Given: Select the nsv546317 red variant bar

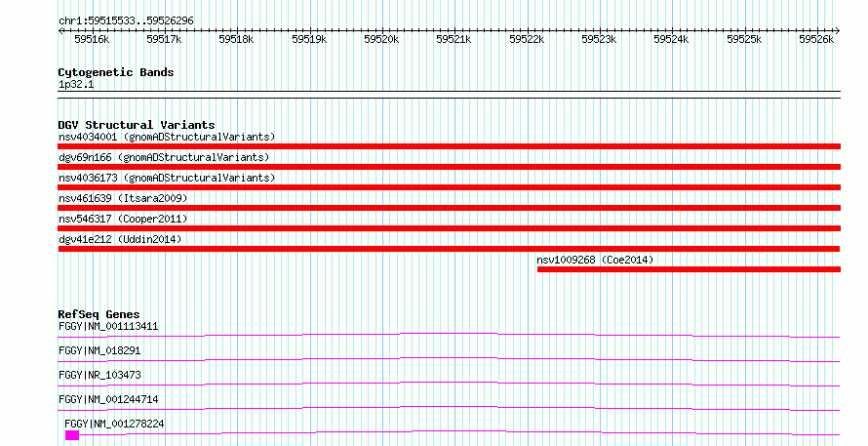Looking at the screenshot, I should coord(449,228).
